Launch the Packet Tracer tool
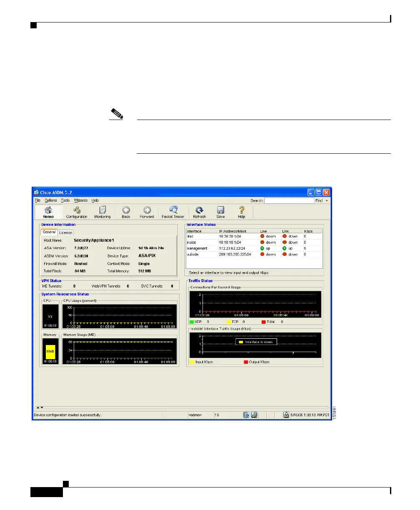420x510 pixels. pos(173,212)
